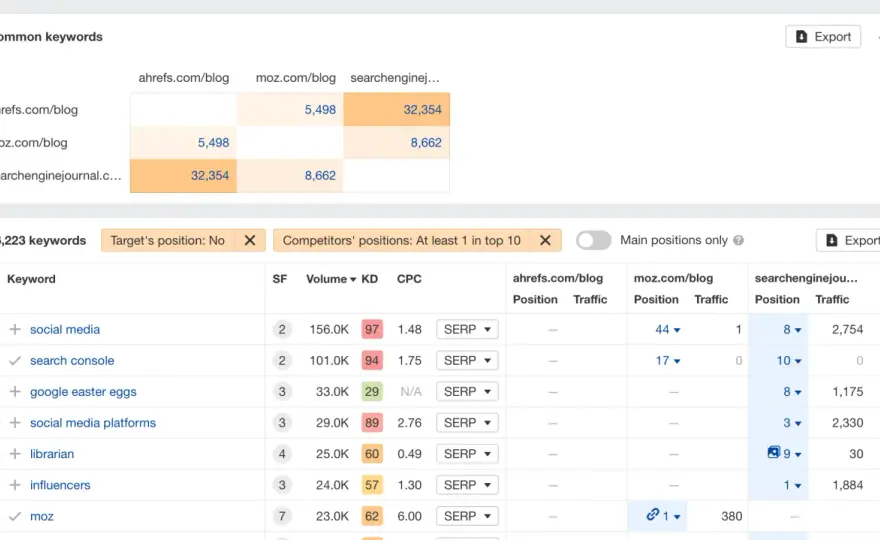
Task: Click the Keyword column header
Action: click(31, 279)
